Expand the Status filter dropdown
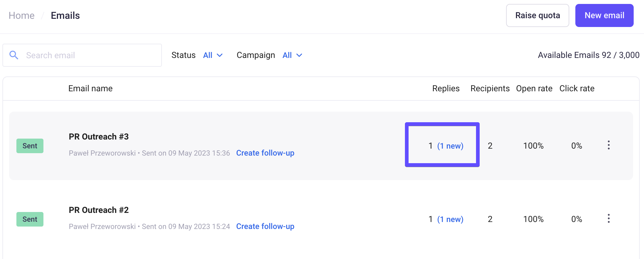The height and width of the screenshot is (259, 644). pos(213,55)
